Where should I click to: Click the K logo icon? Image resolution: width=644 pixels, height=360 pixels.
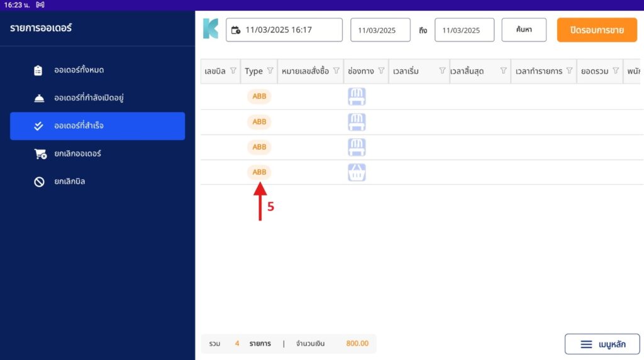click(210, 30)
